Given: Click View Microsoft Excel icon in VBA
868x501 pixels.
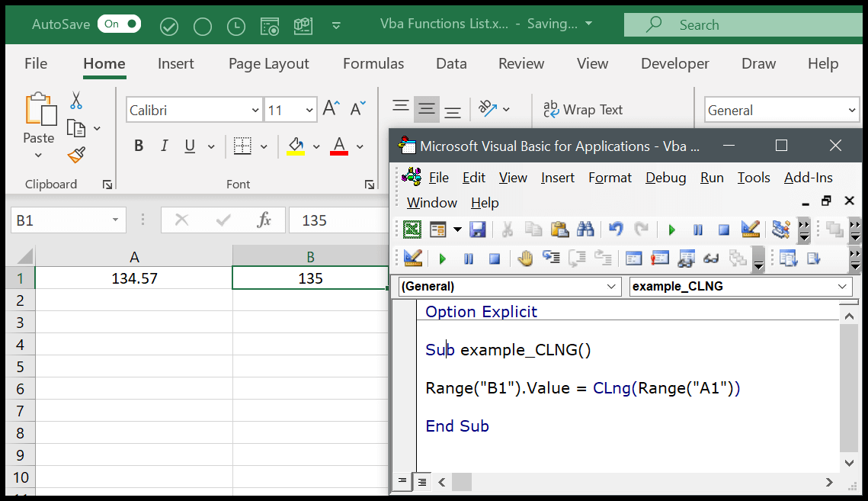Looking at the screenshot, I should (412, 230).
